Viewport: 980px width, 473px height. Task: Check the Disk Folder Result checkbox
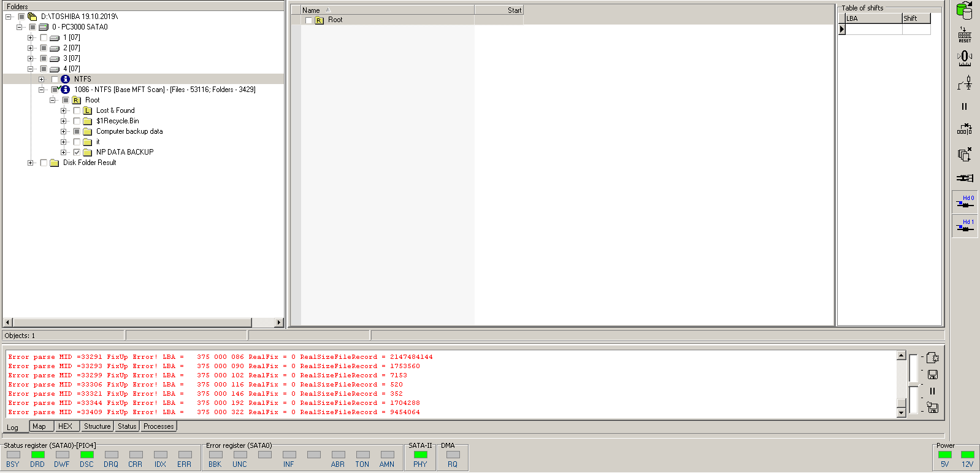pos(44,163)
